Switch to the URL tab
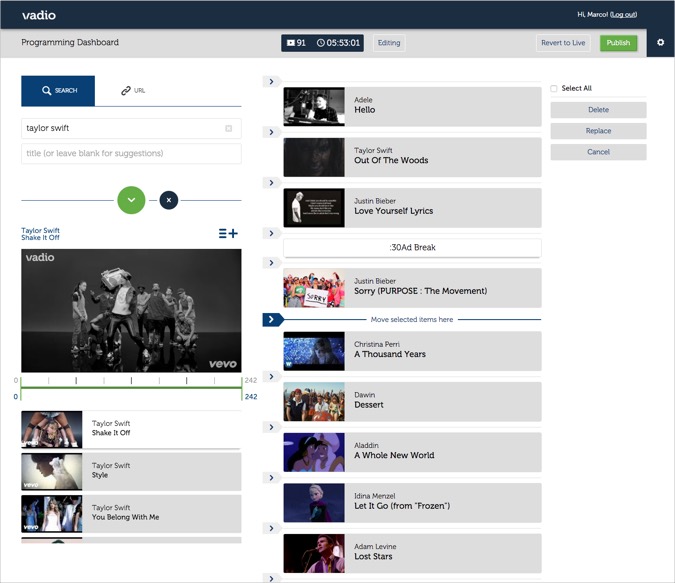Image resolution: width=675 pixels, height=583 pixels. click(x=133, y=91)
